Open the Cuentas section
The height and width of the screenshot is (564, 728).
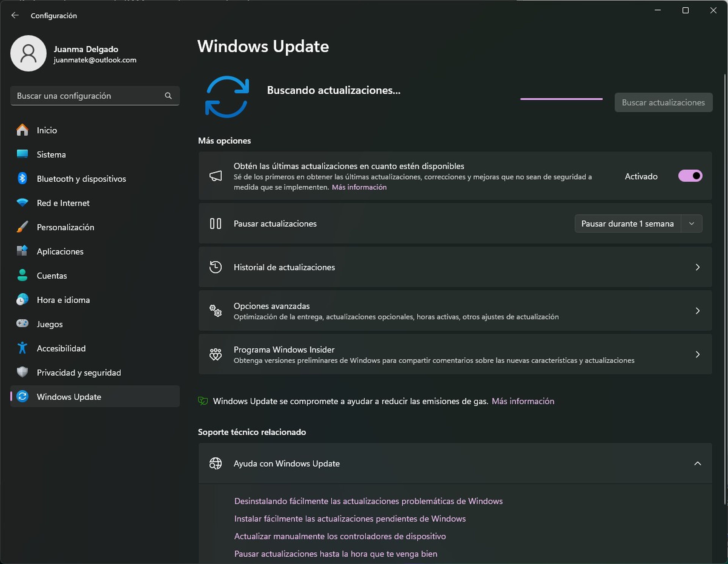95,275
